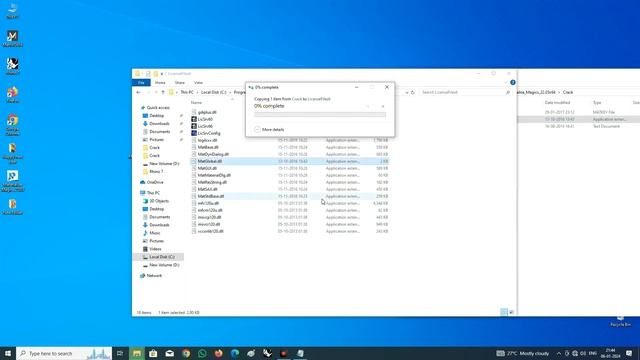Launch Google Chrome from taskbar
The image size is (640, 360).
[x=186, y=353]
